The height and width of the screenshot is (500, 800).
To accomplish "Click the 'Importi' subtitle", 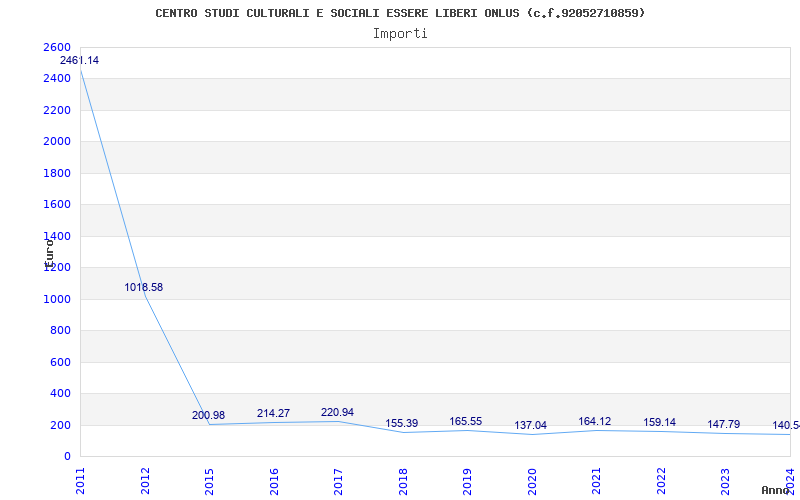I will click(x=400, y=33).
